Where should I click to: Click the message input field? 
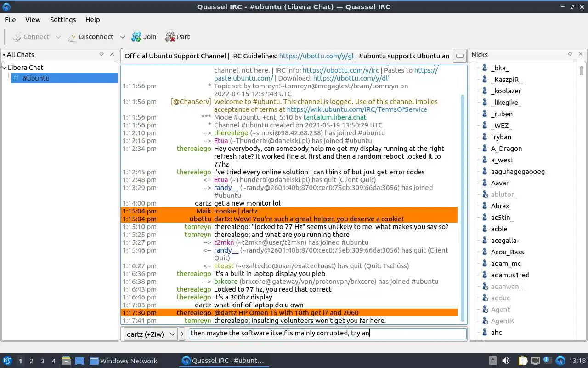328,333
